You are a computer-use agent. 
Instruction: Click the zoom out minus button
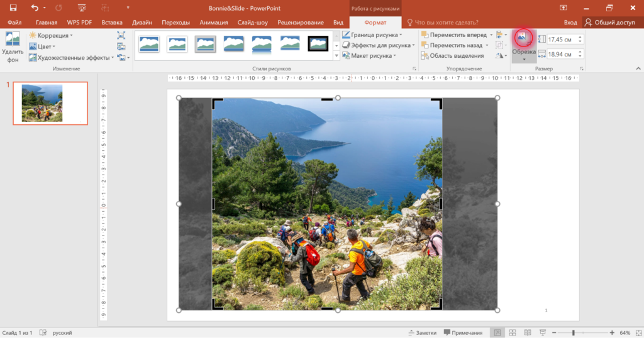click(x=554, y=333)
